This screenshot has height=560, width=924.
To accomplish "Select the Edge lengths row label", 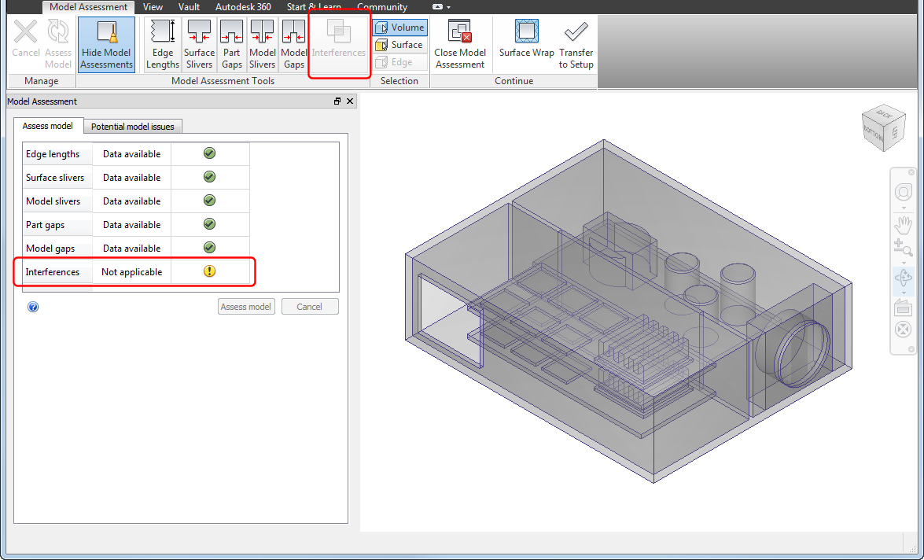I will (53, 154).
